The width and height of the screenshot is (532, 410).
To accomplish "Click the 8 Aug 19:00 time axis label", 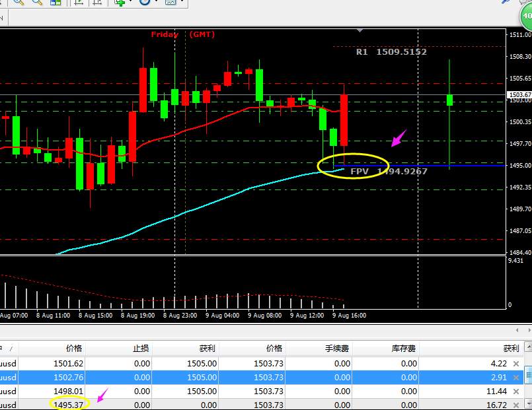I will [x=137, y=316].
